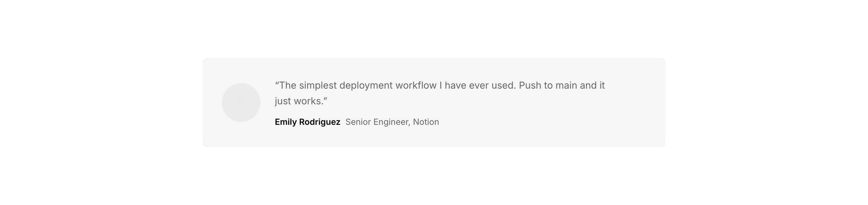The width and height of the screenshot is (868, 205).
Task: Click the word "workflow" in the quote
Action: 416,86
